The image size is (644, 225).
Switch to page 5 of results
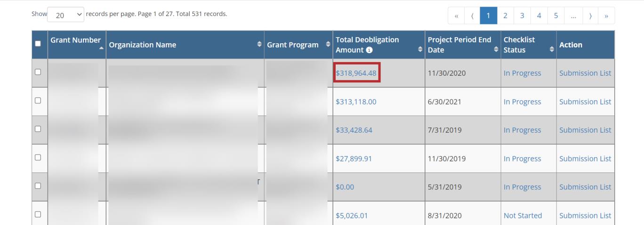click(555, 15)
